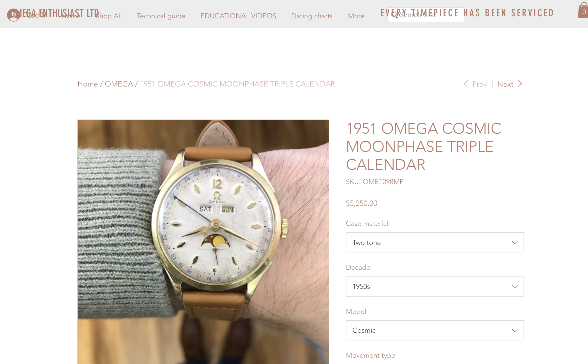The width and height of the screenshot is (588, 364).
Task: Click the OMEGA breadcrumb link
Action: (x=119, y=84)
